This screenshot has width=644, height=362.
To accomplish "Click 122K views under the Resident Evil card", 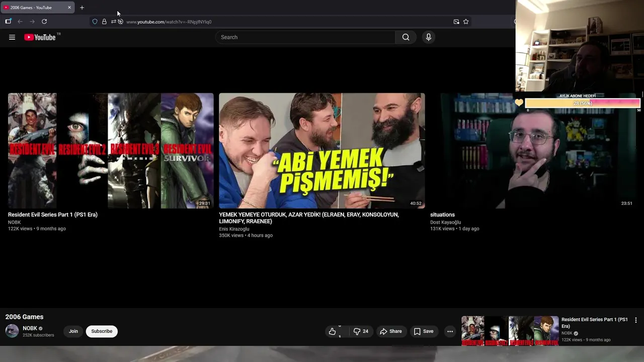I will [x=20, y=229].
